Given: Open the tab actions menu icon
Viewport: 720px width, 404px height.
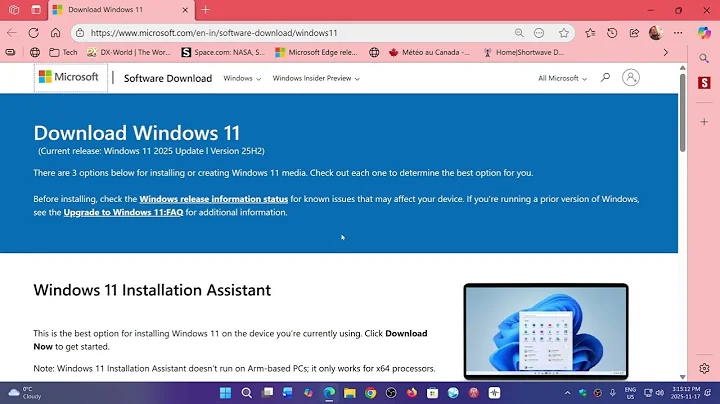Looking at the screenshot, I should [x=36, y=10].
